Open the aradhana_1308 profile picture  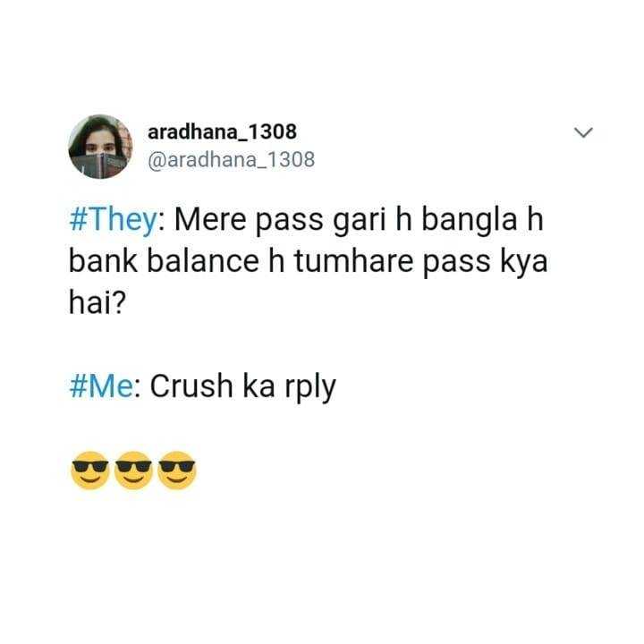click(100, 147)
